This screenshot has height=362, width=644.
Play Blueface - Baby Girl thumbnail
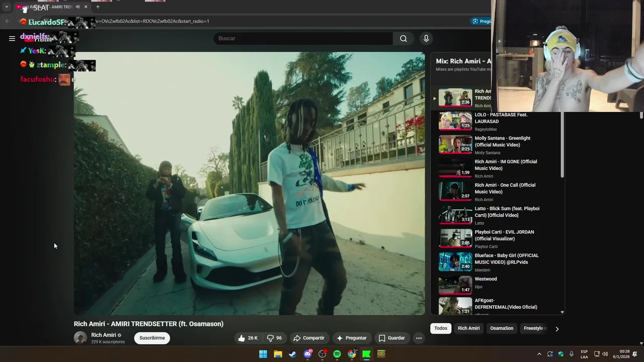click(x=455, y=262)
